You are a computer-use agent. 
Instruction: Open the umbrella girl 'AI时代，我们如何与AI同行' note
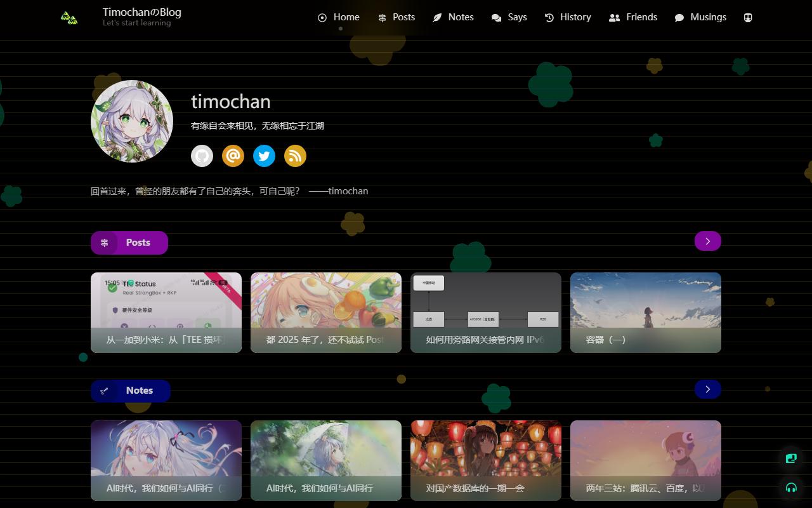click(326, 460)
